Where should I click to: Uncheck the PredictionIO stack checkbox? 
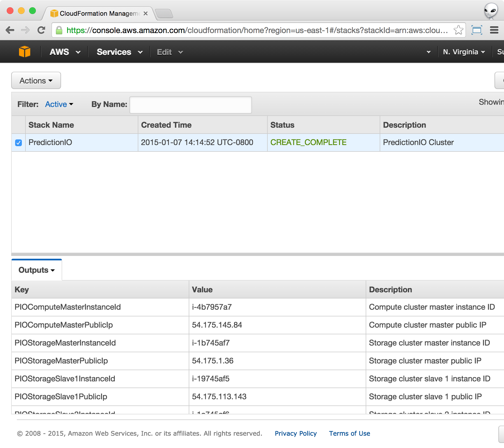pyautogui.click(x=18, y=143)
